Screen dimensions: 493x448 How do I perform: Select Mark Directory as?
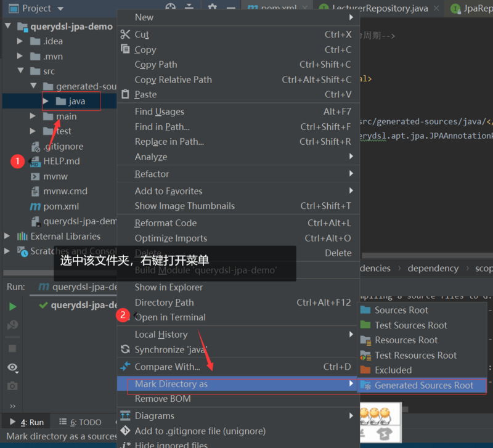[237, 384]
